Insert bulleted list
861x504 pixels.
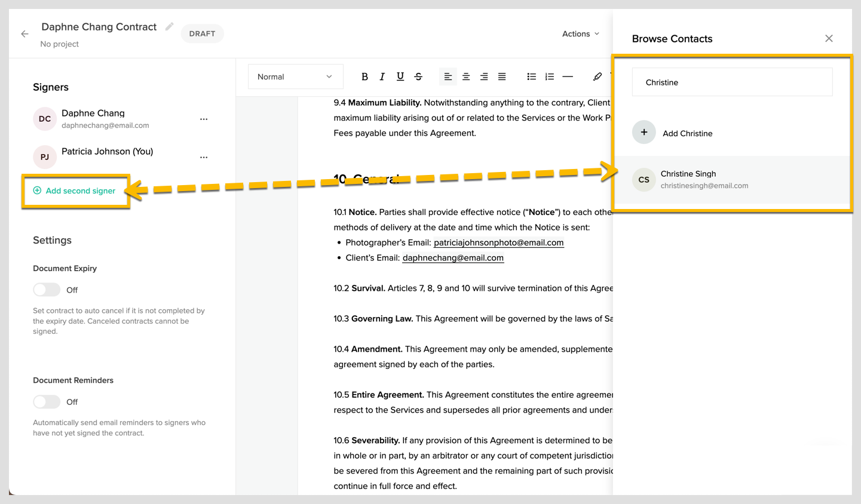point(531,76)
